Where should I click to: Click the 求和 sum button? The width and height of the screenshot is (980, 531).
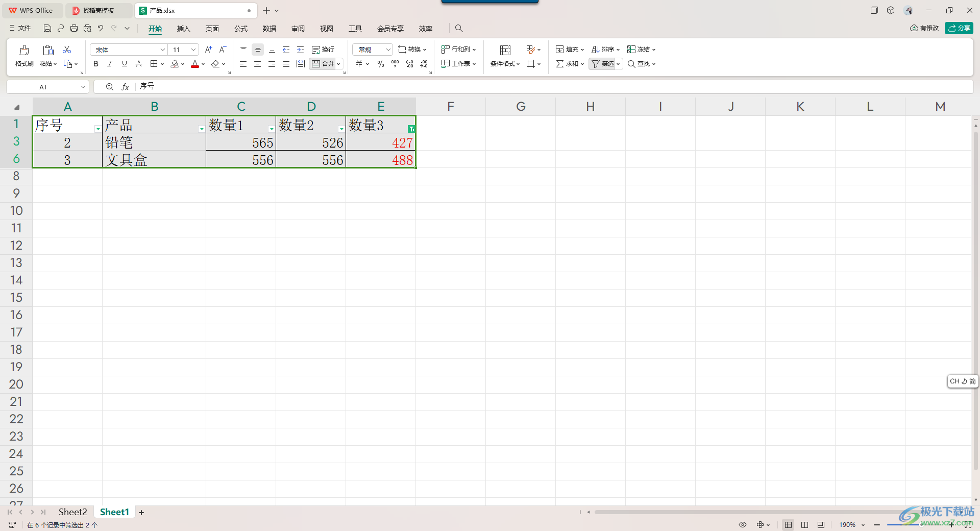(x=570, y=64)
